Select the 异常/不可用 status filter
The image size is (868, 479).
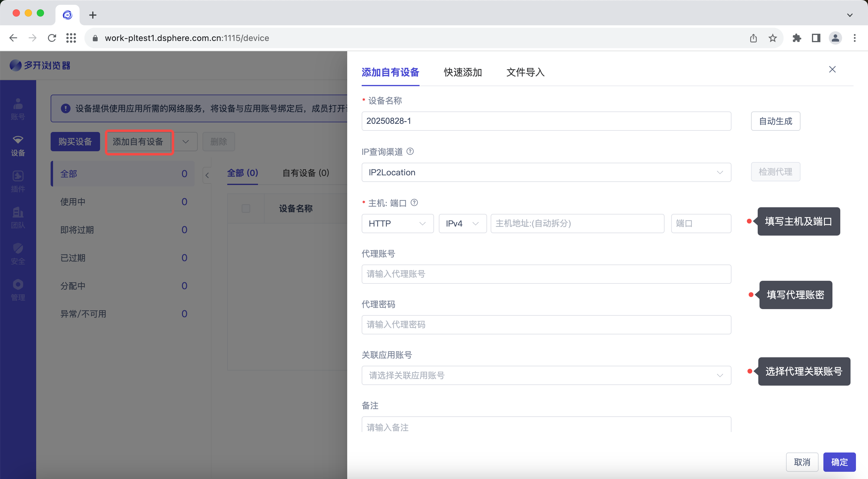click(x=123, y=314)
